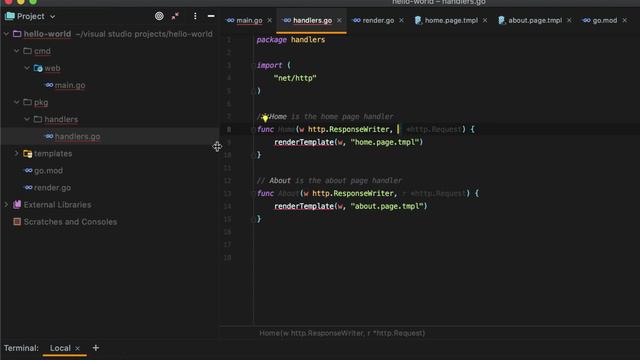Click the Home breadcrumb at editor bottom
This screenshot has width=640, height=360.
point(342,333)
